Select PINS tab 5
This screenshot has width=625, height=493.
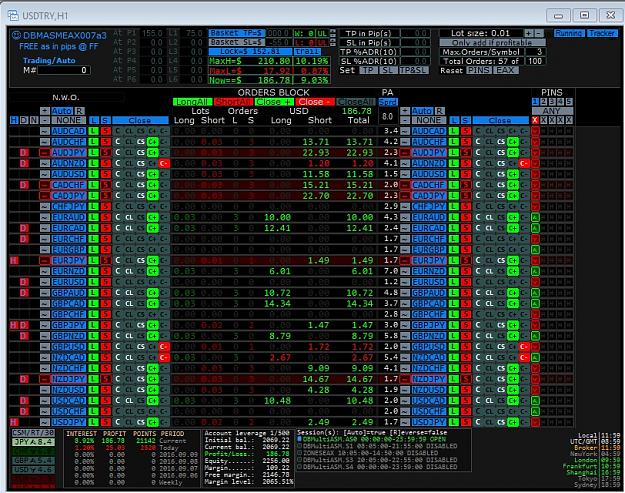pyautogui.click(x=569, y=102)
